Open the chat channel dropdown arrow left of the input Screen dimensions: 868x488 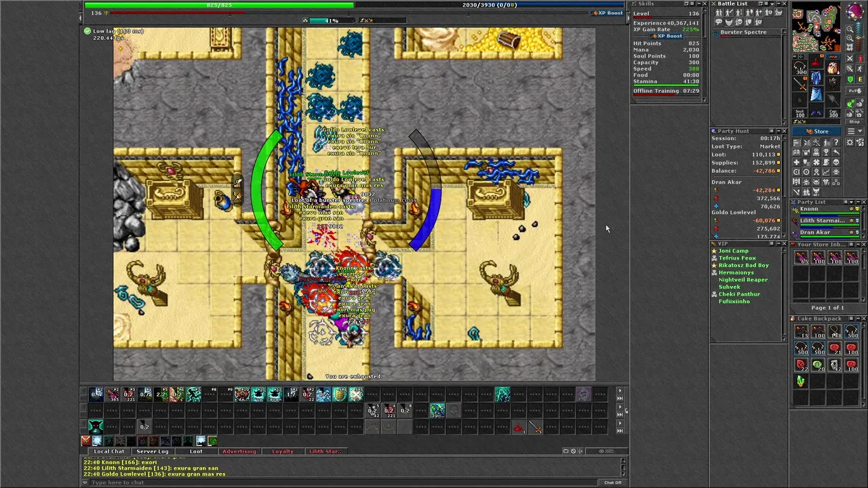85,482
